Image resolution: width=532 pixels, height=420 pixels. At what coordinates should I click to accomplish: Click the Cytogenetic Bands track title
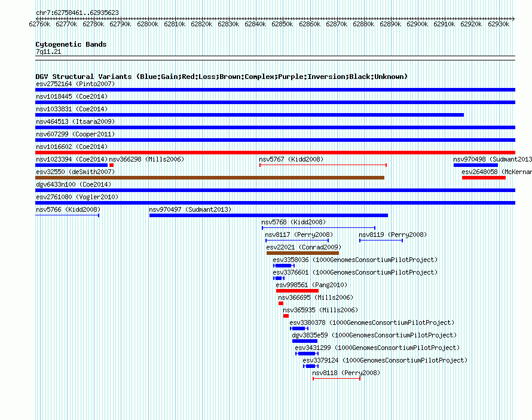coord(71,44)
